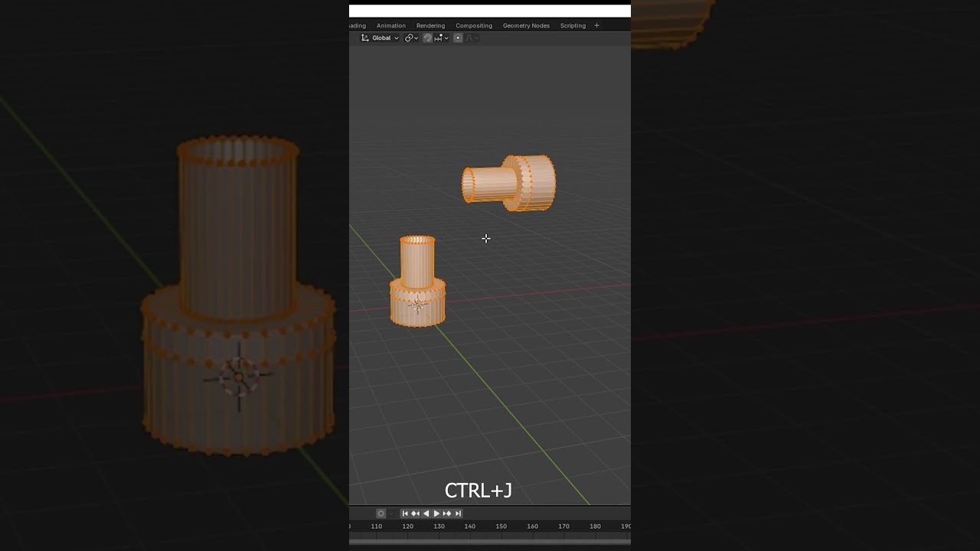Select the horizontal cylinder object in viewport

click(x=509, y=184)
